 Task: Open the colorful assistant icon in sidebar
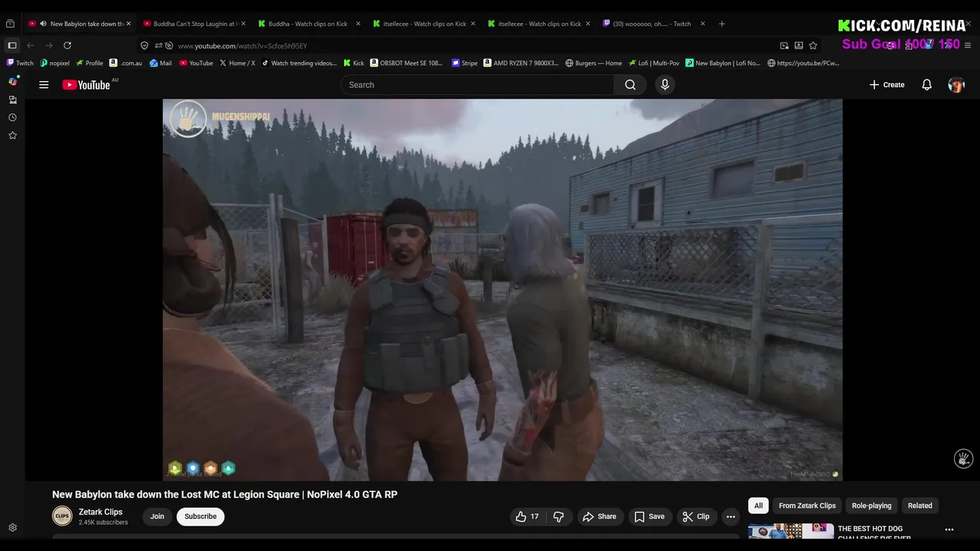point(12,81)
